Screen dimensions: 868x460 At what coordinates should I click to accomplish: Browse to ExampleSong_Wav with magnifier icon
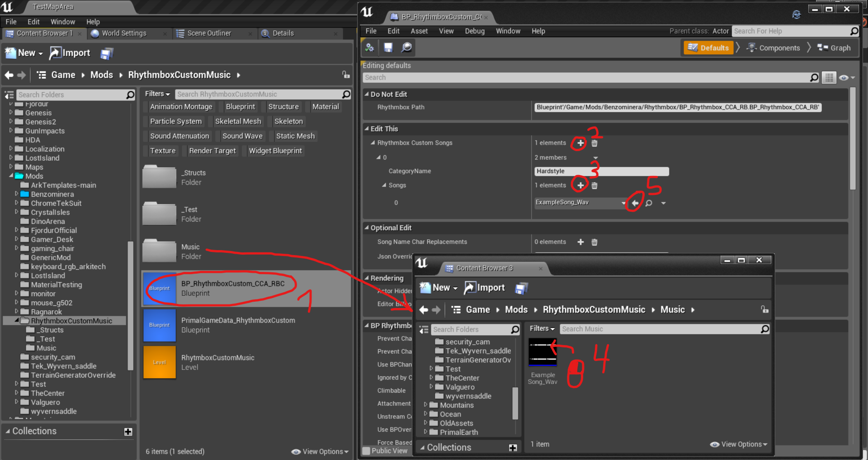649,203
